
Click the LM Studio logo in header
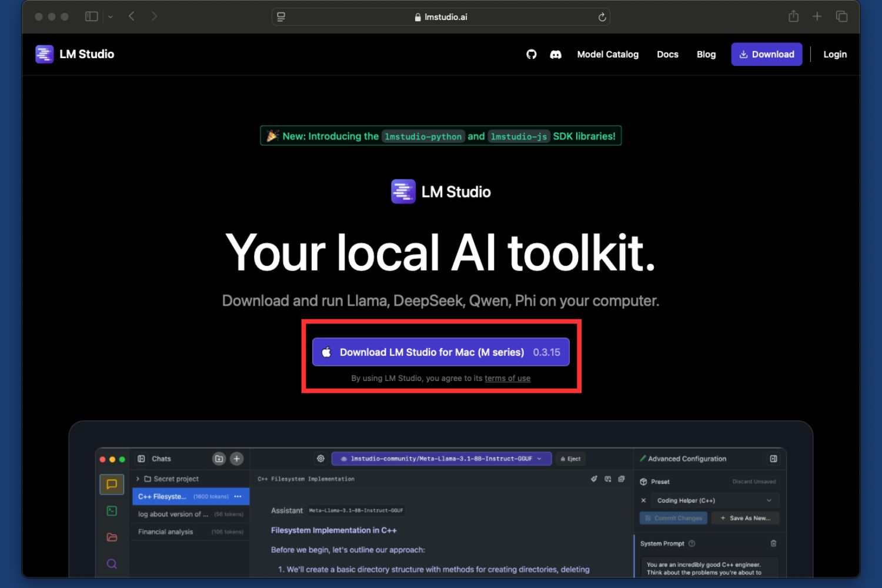coord(75,54)
